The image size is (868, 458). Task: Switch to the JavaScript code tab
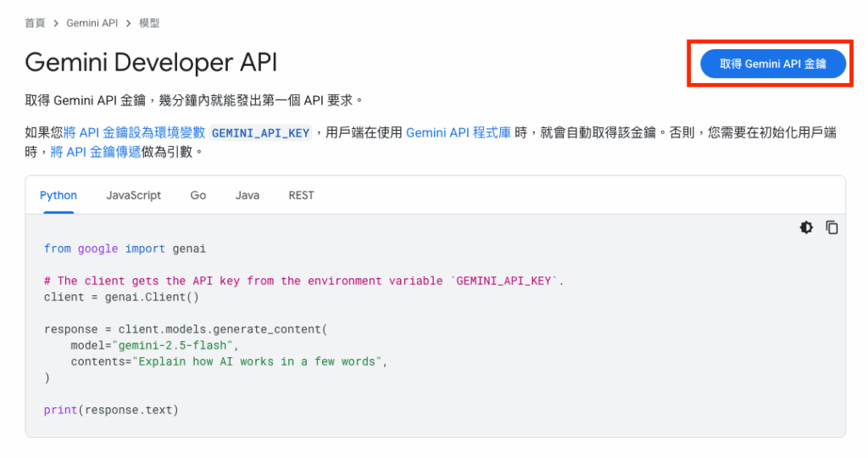pos(133,195)
